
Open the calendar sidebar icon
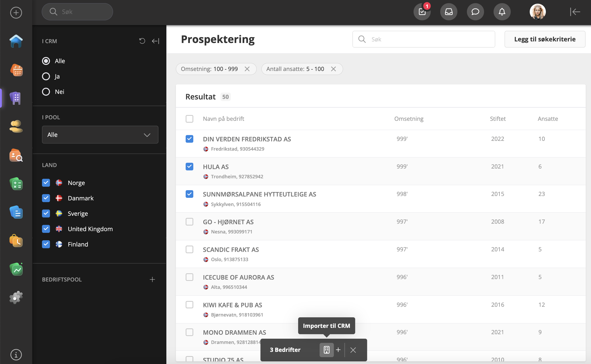click(x=16, y=70)
